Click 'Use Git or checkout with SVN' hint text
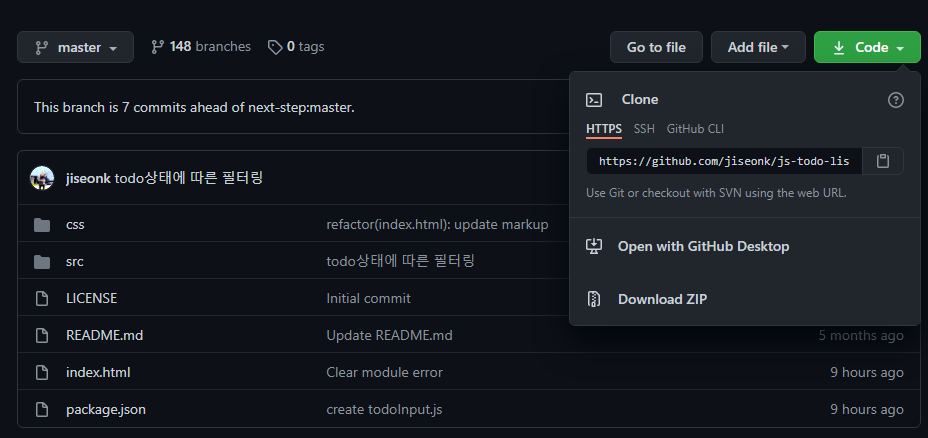The width and height of the screenshot is (928, 438). 716,193
